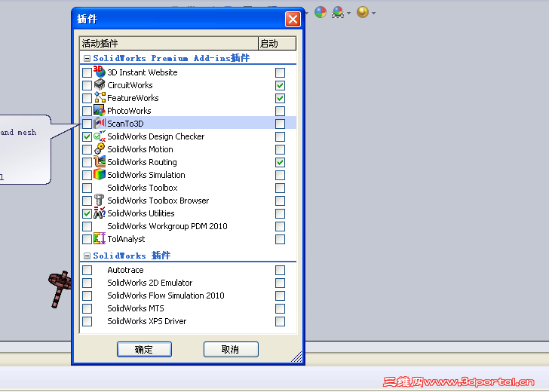Collapse the SolidWorks Premium Add-ins group
Image resolution: width=549 pixels, height=392 pixels.
coord(87,59)
